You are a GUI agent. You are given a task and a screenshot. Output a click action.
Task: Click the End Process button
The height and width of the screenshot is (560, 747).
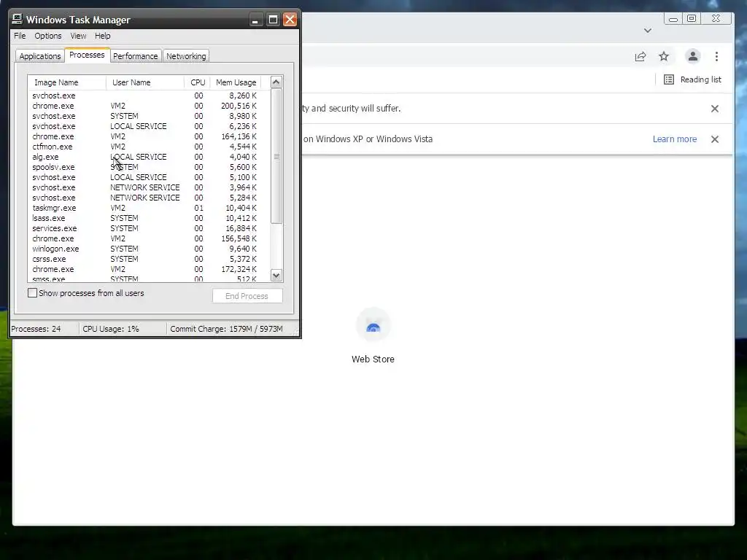pyautogui.click(x=247, y=296)
